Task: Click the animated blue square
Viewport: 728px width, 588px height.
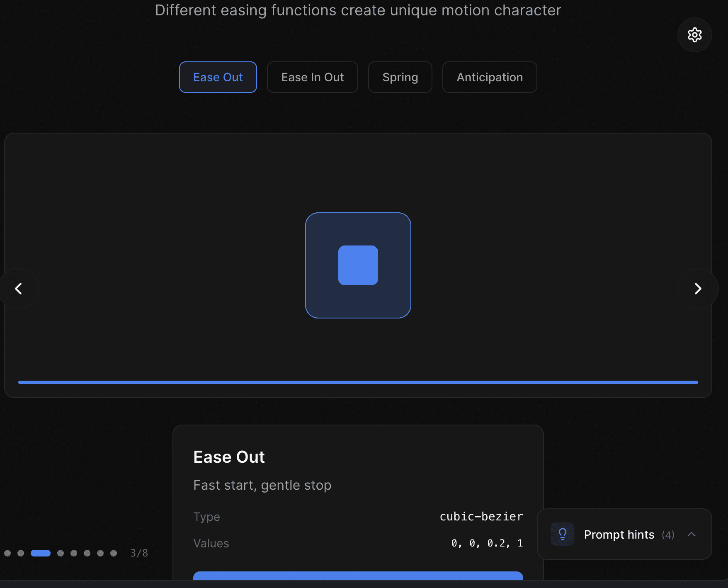Action: [x=358, y=265]
